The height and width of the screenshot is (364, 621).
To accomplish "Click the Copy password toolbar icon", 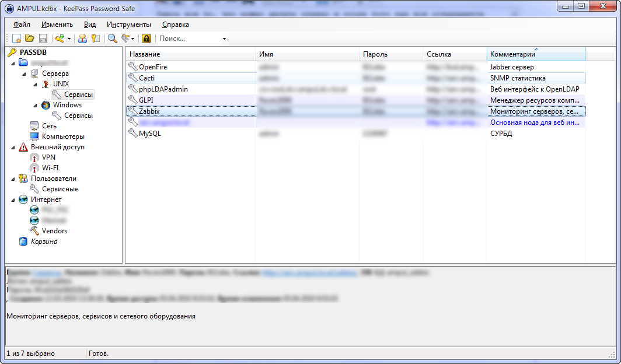I will point(95,38).
